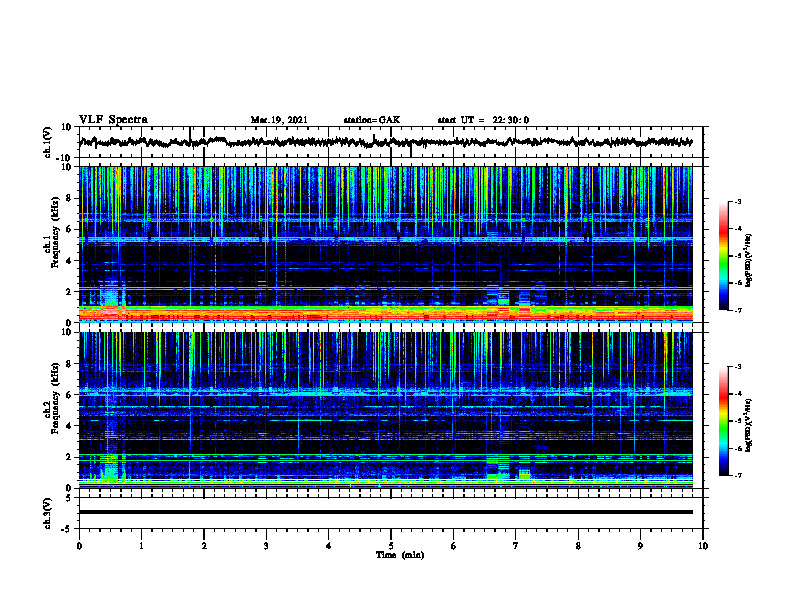Click time axis tick label '4'
Viewport: 792px width, 612px height.
[x=329, y=546]
